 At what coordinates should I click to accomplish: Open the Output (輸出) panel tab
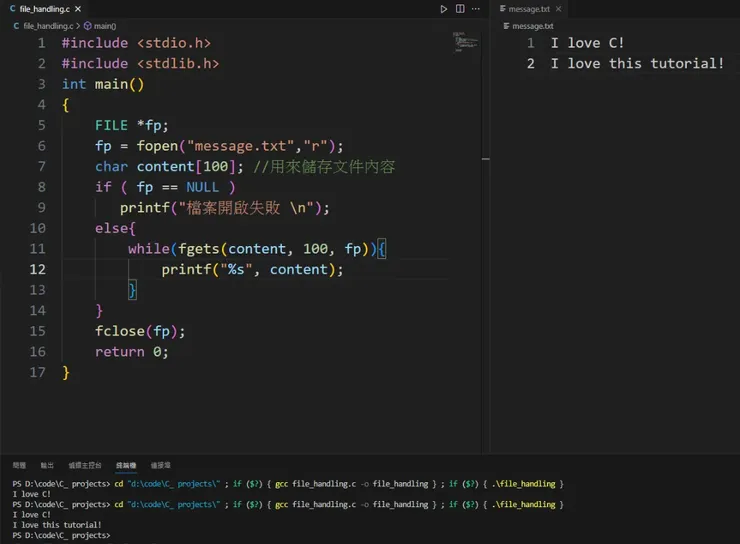click(47, 465)
